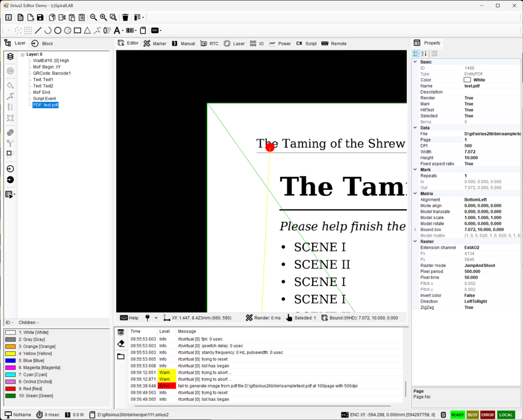Click the DPI value field 500
Viewport: 523px width, 420px height.
[492, 146]
